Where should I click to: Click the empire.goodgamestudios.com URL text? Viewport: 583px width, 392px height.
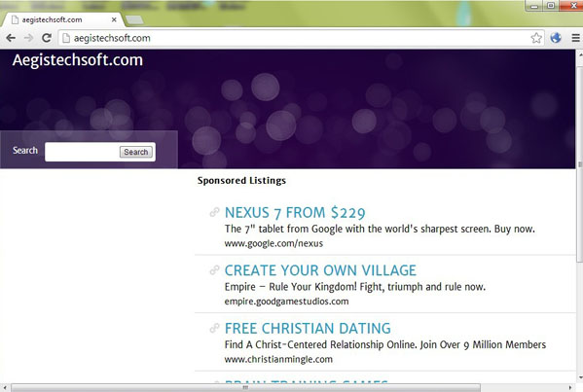point(287,302)
